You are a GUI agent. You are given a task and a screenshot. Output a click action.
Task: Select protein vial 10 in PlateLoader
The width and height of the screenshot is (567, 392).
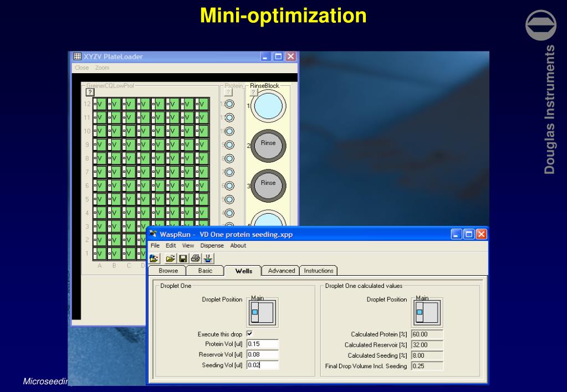tap(229, 131)
